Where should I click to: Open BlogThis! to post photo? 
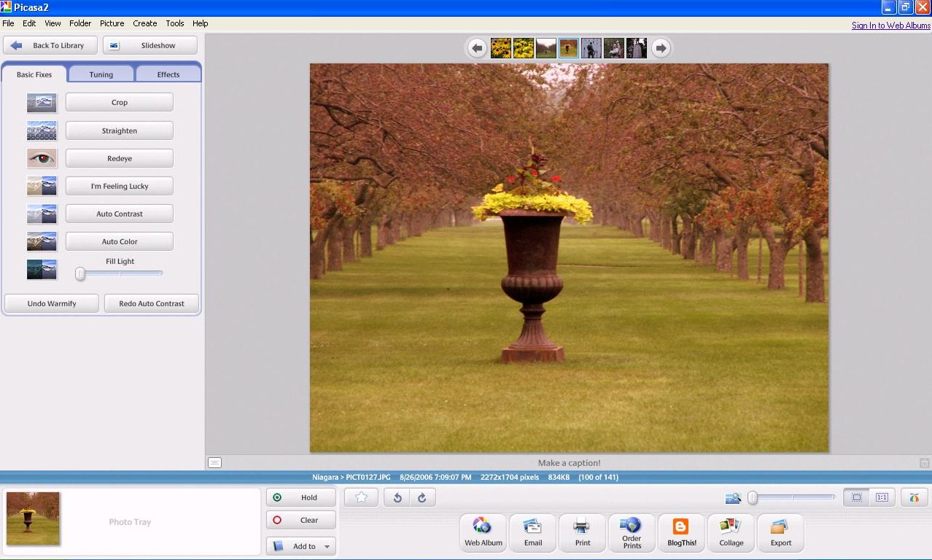click(x=681, y=532)
